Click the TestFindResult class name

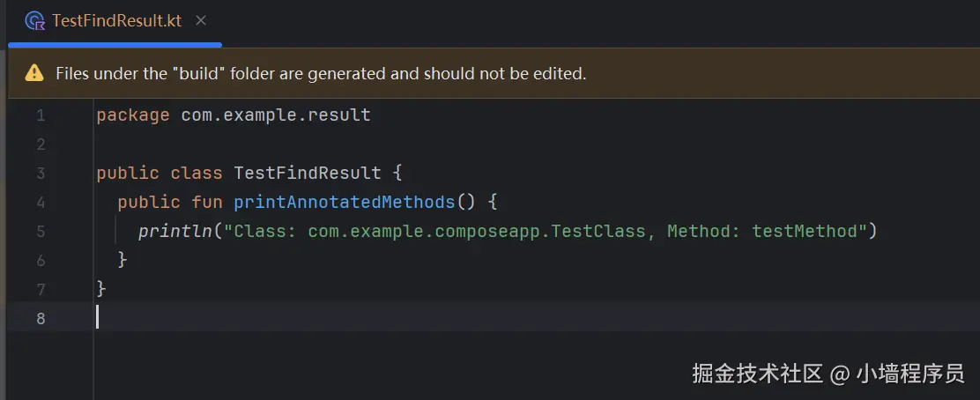(308, 173)
